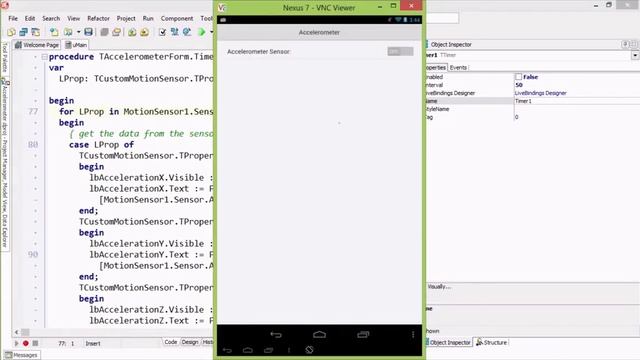Viewport: 640px width, 360px height.
Task: Click the macro stop button
Action: click(x=35, y=343)
